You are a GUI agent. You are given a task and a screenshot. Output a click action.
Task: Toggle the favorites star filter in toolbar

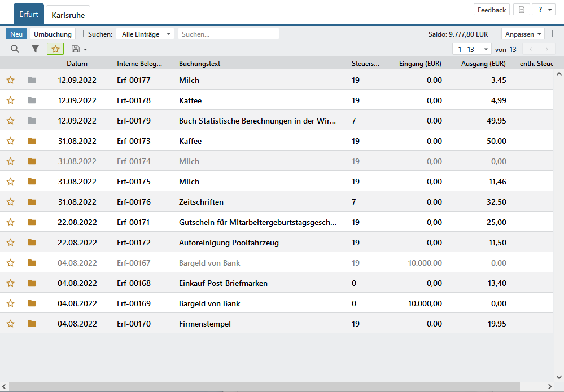(55, 49)
